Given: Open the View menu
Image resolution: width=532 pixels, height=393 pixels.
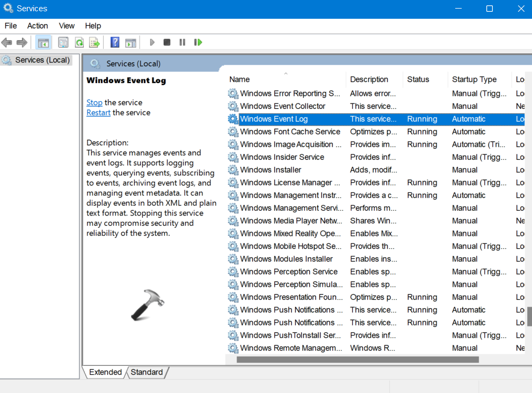Looking at the screenshot, I should (x=67, y=26).
